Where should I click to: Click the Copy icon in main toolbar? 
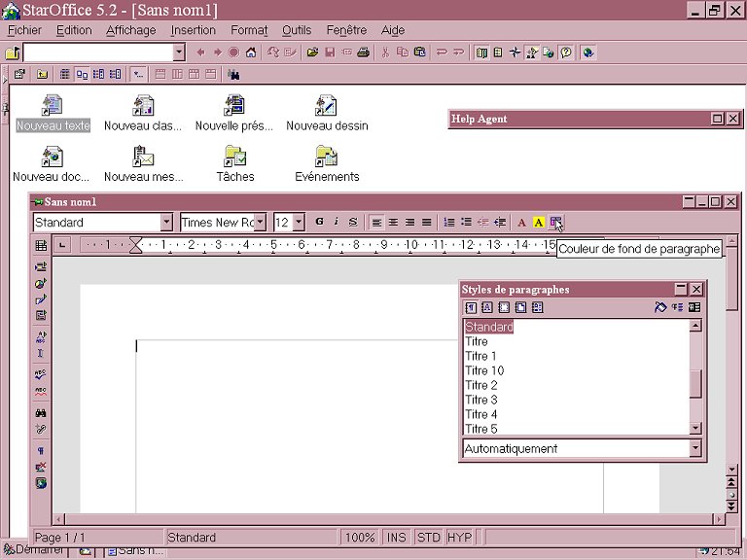(x=403, y=52)
